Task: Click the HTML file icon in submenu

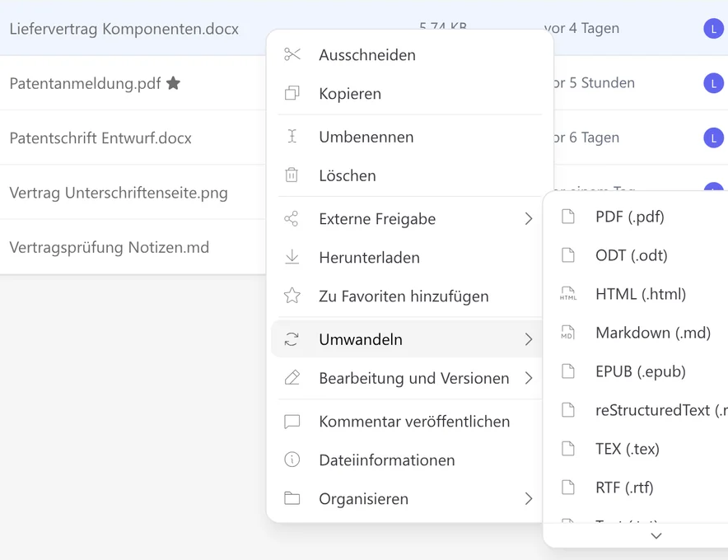Action: click(567, 294)
